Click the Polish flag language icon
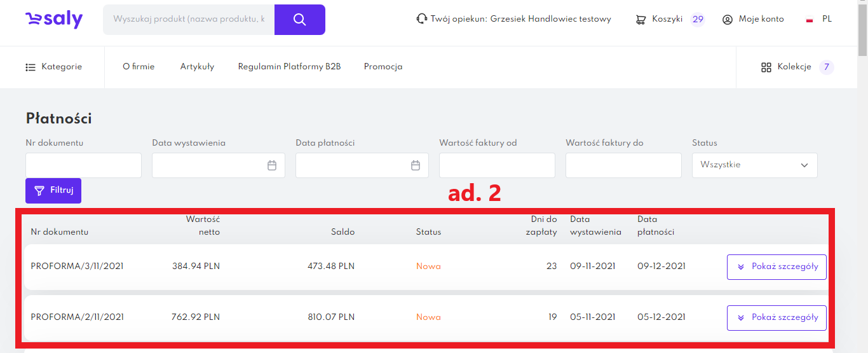 click(x=810, y=20)
